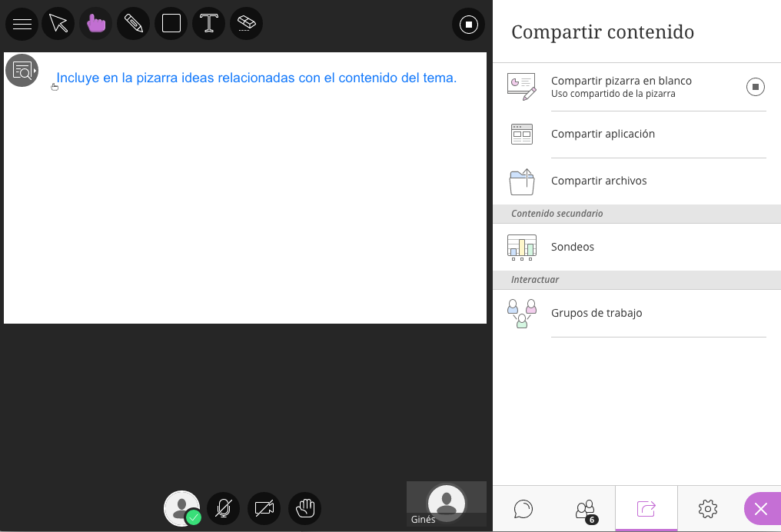Toggle the video camera on
Image resolution: width=781 pixels, height=532 pixels.
point(264,509)
